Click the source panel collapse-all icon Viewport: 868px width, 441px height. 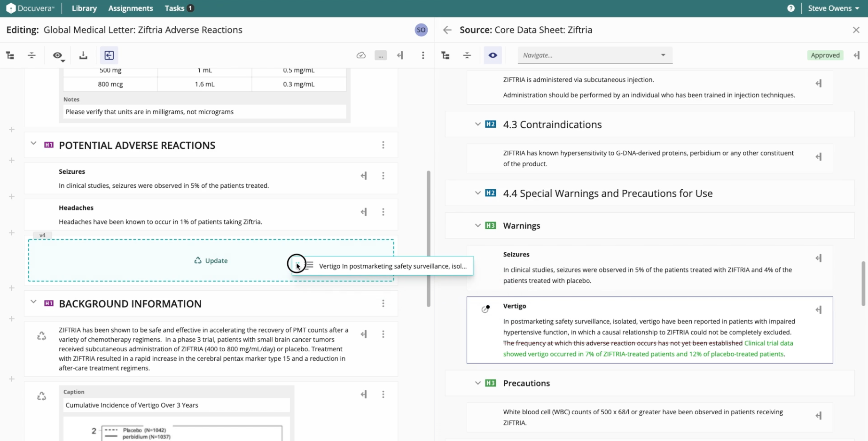pyautogui.click(x=467, y=55)
